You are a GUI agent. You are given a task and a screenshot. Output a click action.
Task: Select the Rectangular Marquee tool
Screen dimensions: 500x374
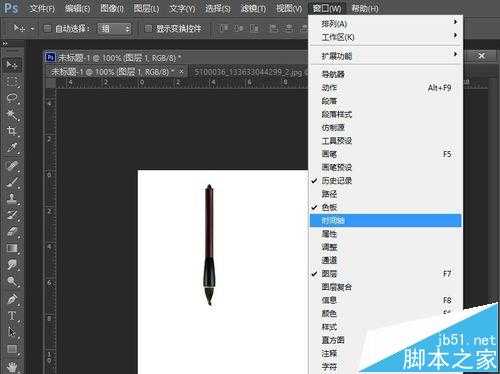[x=12, y=81]
